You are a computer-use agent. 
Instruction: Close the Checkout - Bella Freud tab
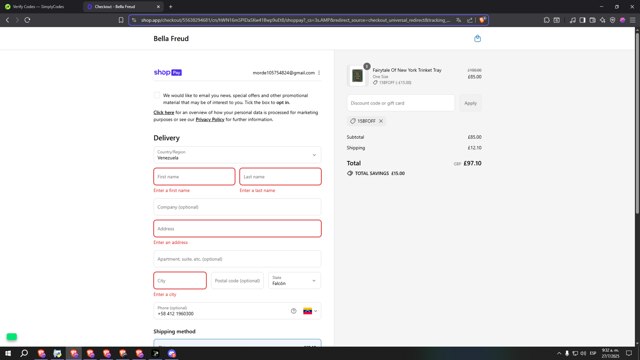point(158,7)
